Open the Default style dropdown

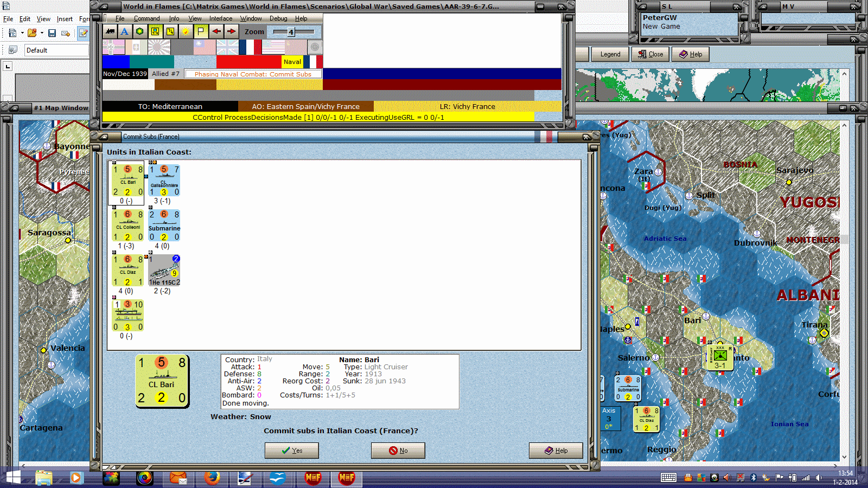point(56,50)
